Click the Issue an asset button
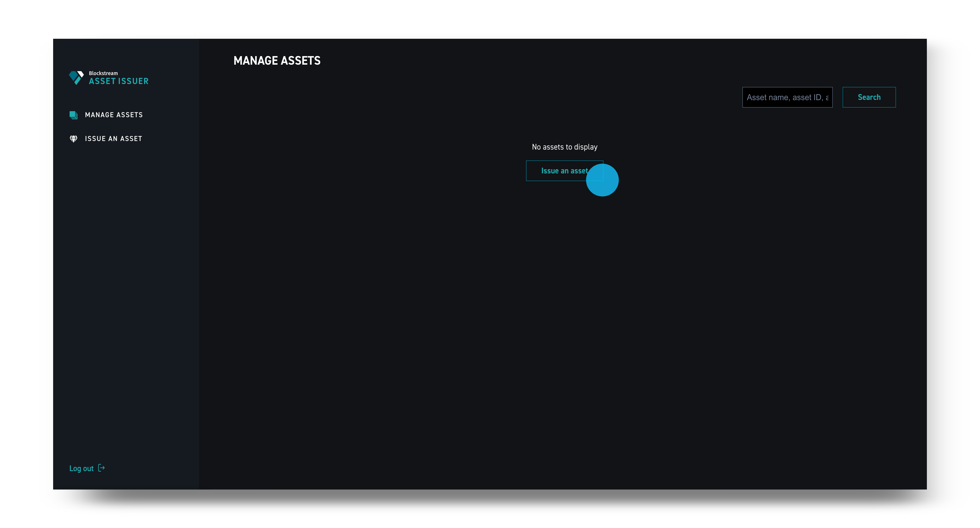The height and width of the screenshot is (528, 980). pos(565,170)
